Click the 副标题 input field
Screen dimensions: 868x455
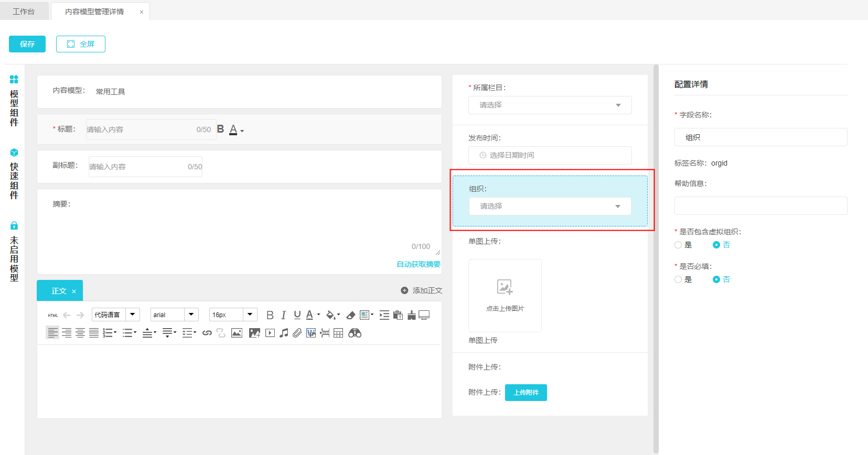(145, 167)
